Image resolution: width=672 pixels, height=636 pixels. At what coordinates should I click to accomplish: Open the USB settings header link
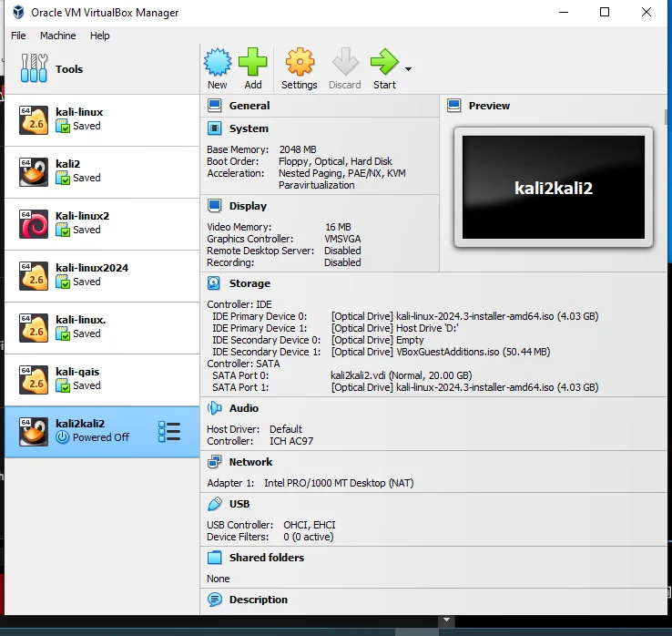pos(239,504)
